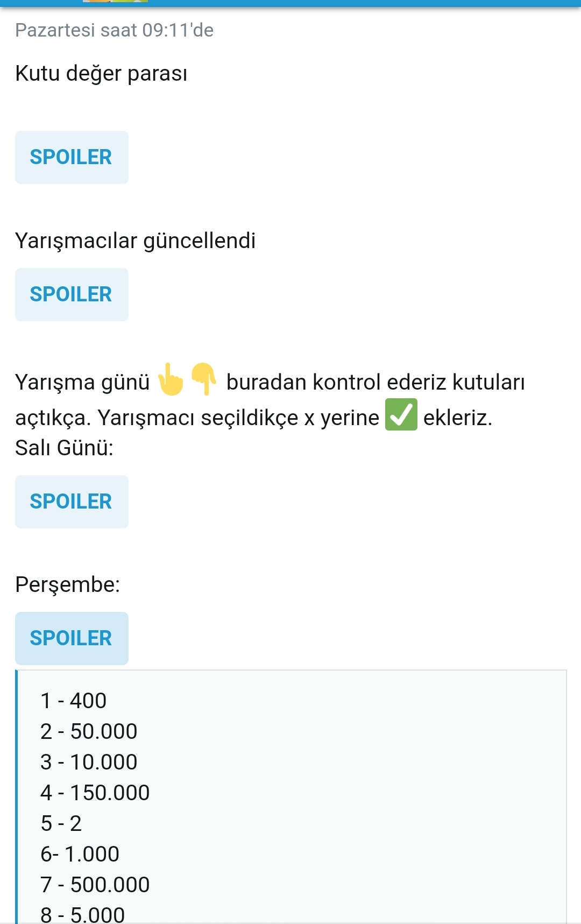The height and width of the screenshot is (924, 581).
Task: Select the list line 5 - 2
Action: coord(61,823)
